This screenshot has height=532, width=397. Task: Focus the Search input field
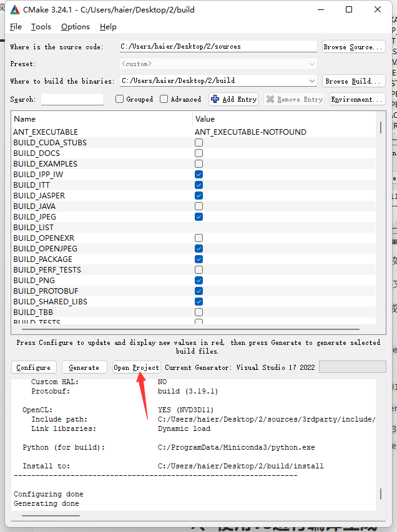pyautogui.click(x=72, y=99)
